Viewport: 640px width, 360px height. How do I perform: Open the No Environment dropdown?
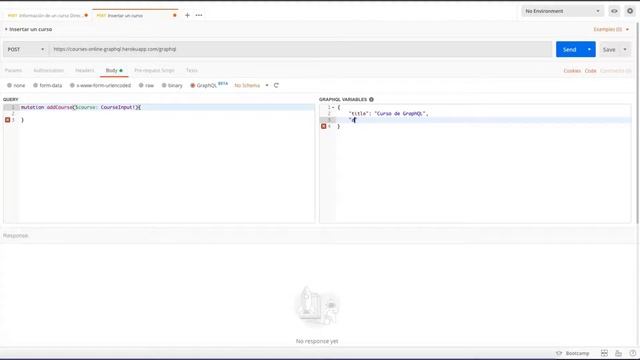coord(562,11)
